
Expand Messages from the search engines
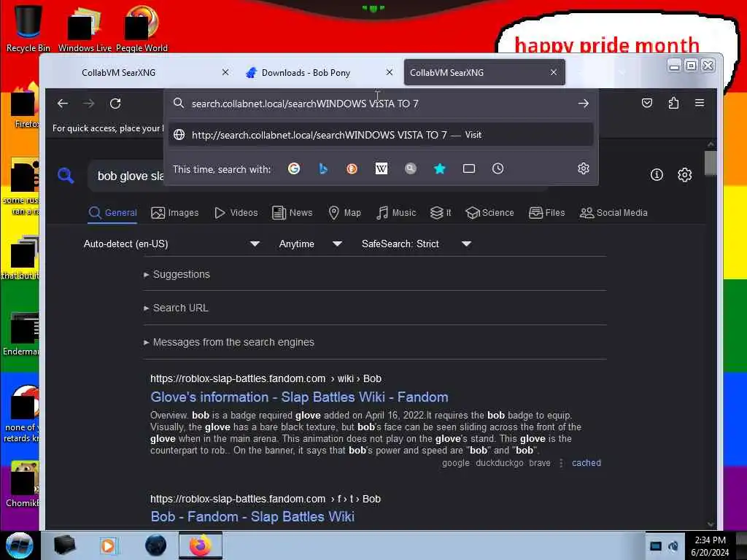[229, 343]
